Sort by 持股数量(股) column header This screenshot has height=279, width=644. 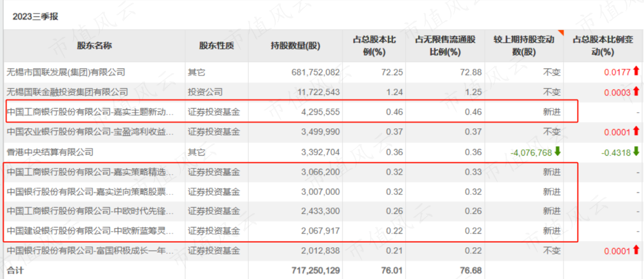pos(296,46)
